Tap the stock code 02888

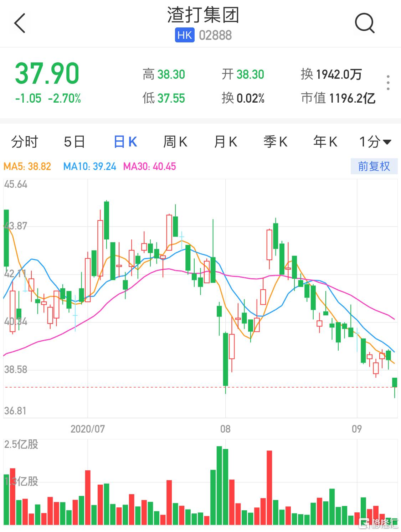(215, 35)
